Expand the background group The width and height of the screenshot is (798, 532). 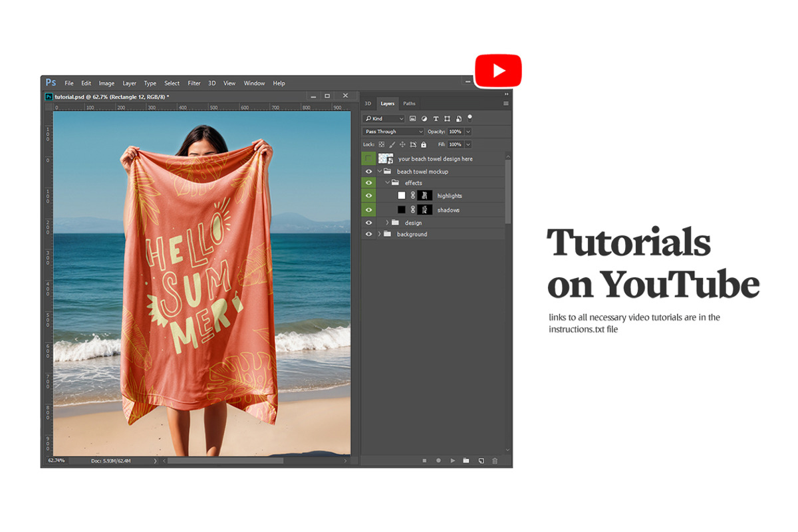380,234
